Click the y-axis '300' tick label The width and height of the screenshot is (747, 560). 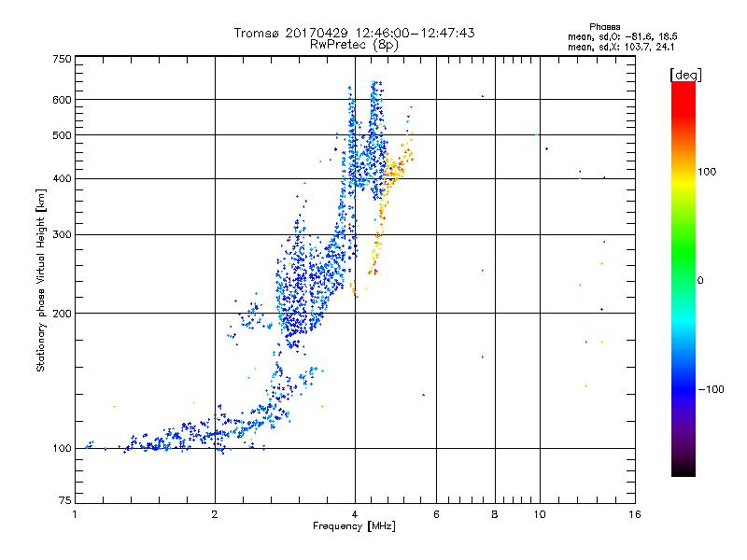pos(62,235)
